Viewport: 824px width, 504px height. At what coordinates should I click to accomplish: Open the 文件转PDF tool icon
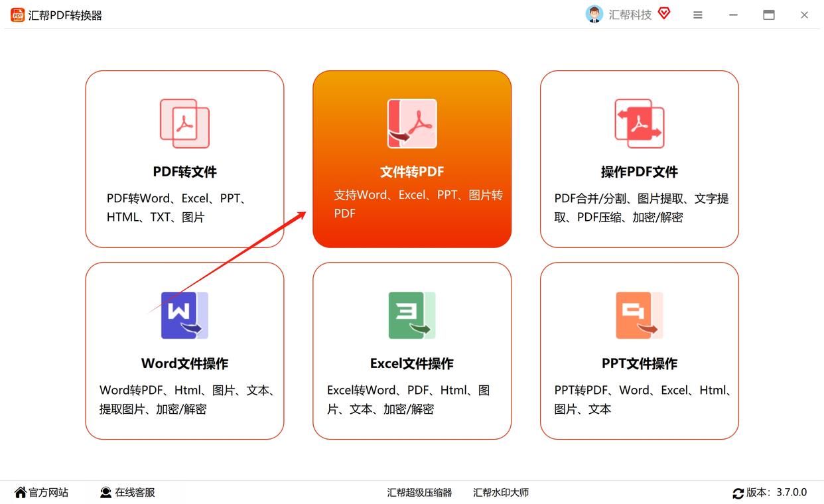[x=412, y=123]
